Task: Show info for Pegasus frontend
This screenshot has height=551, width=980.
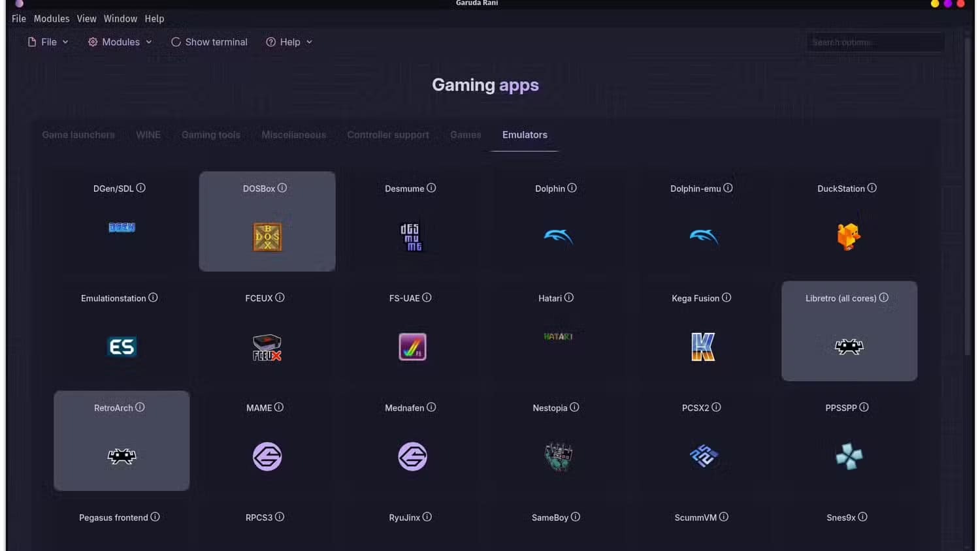Action: (155, 517)
